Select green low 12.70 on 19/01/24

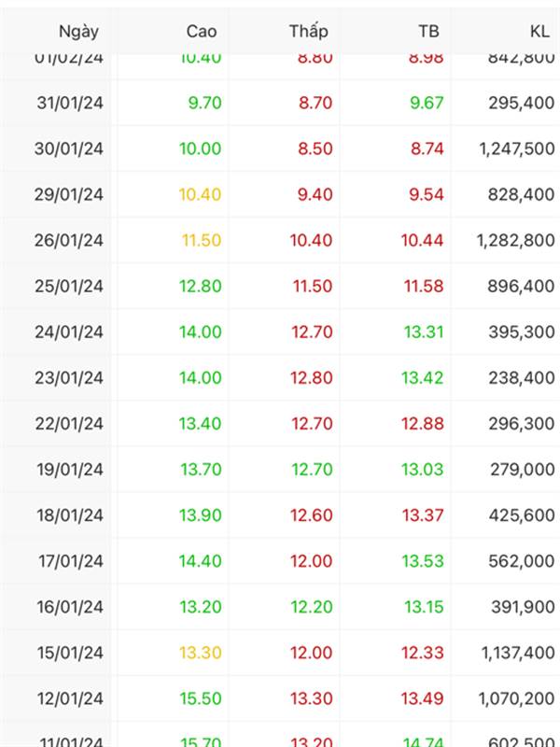[x=312, y=470]
